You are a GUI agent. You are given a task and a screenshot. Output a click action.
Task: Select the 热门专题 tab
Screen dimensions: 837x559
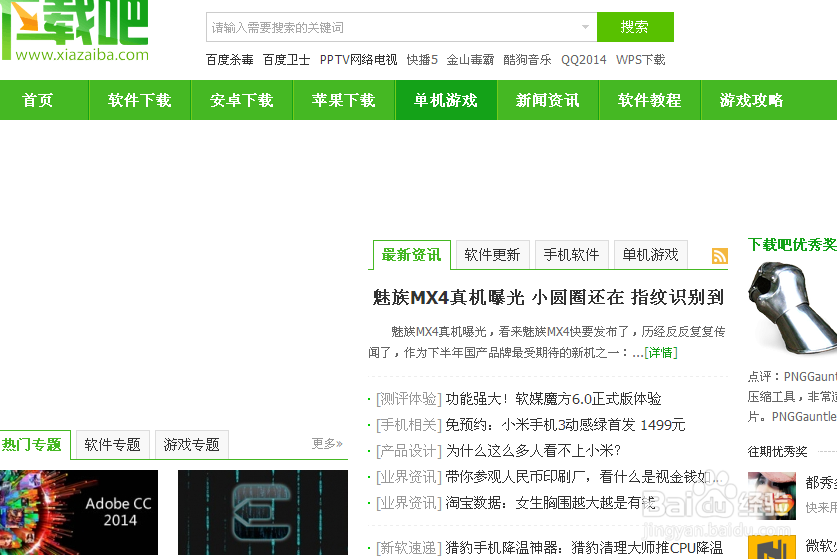pos(33,445)
